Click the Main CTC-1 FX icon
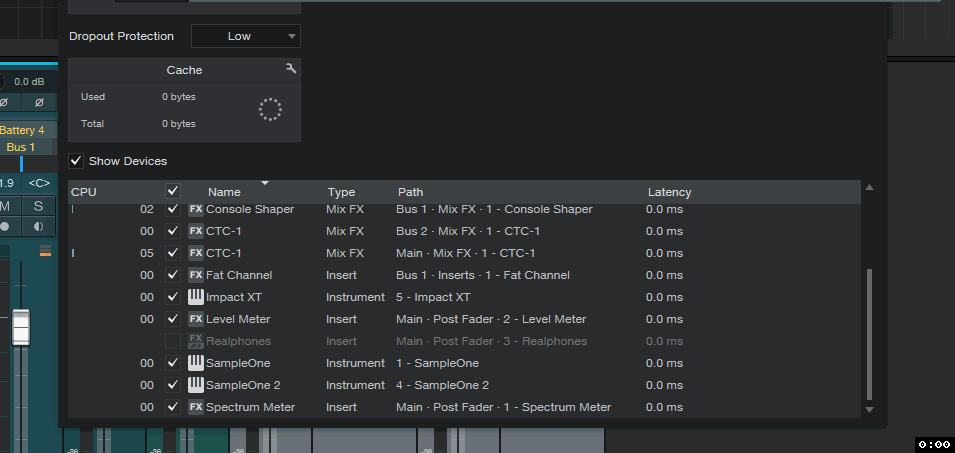Image resolution: width=955 pixels, height=453 pixels. pos(196,253)
